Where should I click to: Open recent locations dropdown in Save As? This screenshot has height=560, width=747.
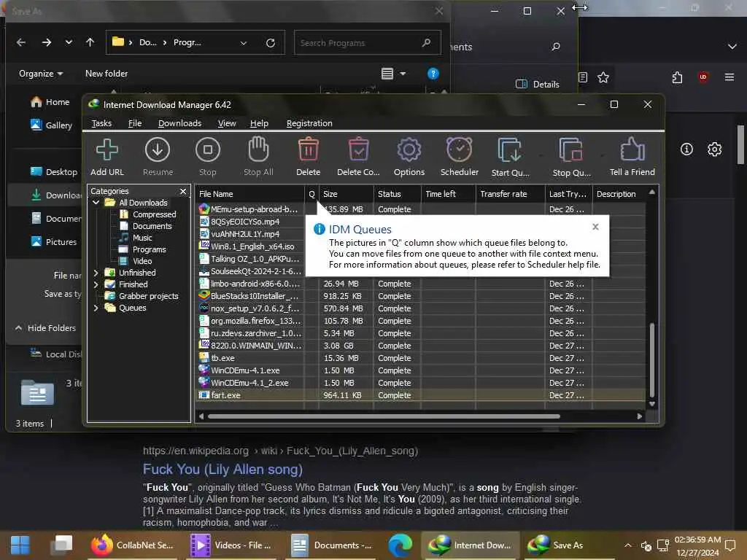tap(69, 42)
